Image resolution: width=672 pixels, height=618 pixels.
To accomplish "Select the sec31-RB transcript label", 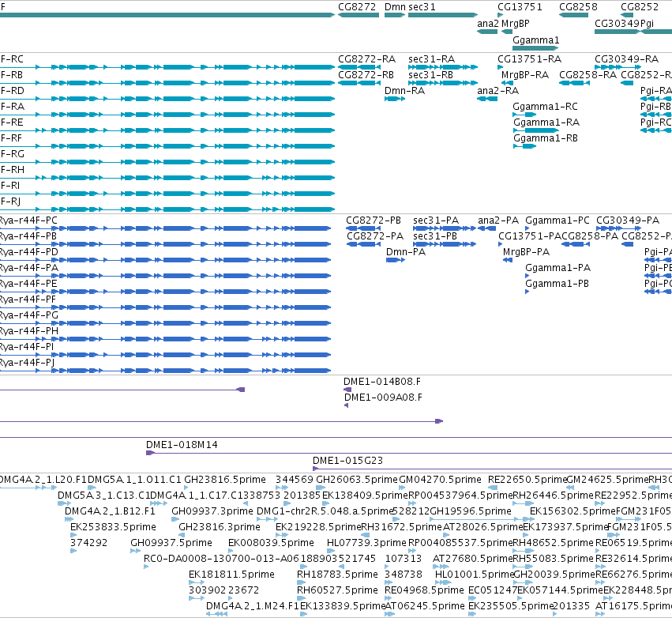I will click(x=430, y=74).
